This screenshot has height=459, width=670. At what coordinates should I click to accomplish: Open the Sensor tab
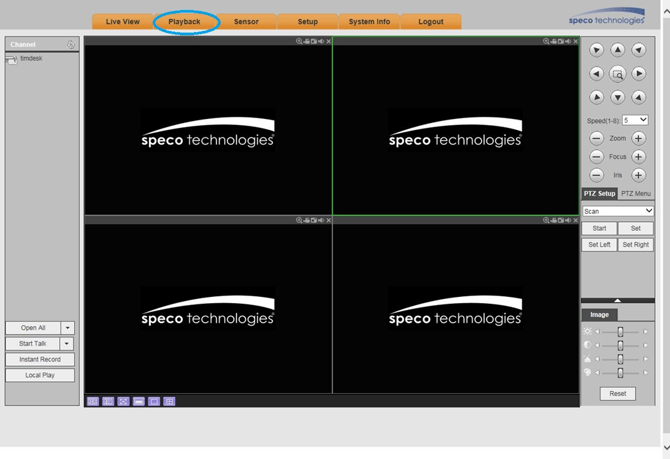pyautogui.click(x=246, y=21)
